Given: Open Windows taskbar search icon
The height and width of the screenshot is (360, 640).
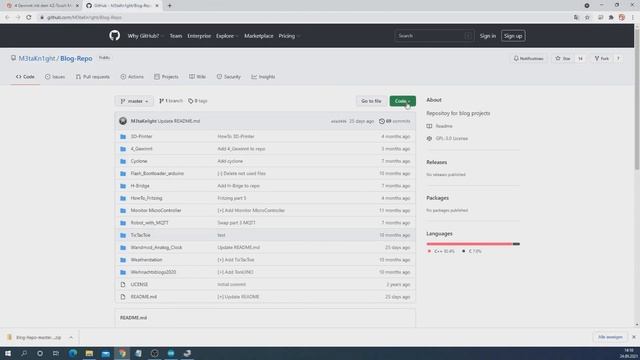Looking at the screenshot, I should (x=24, y=353).
